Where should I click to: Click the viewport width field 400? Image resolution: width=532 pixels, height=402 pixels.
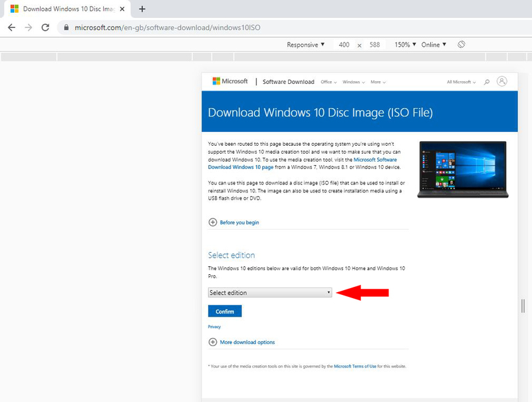coord(344,45)
